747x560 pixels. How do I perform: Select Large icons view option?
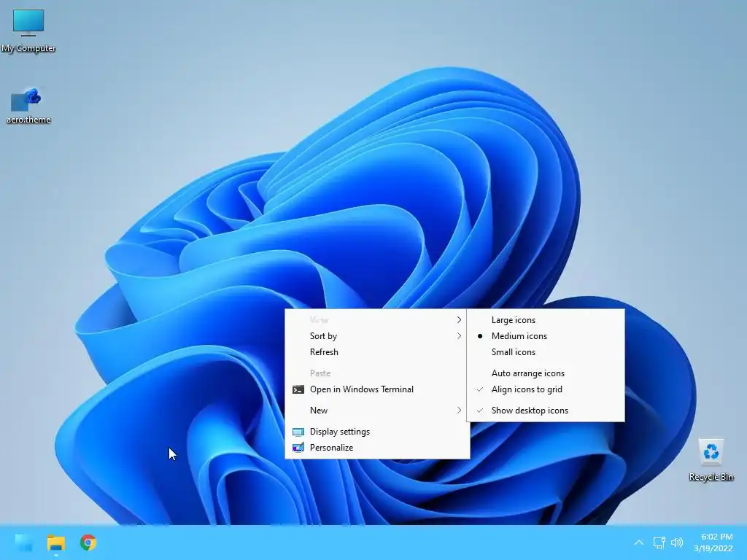[x=546, y=320]
